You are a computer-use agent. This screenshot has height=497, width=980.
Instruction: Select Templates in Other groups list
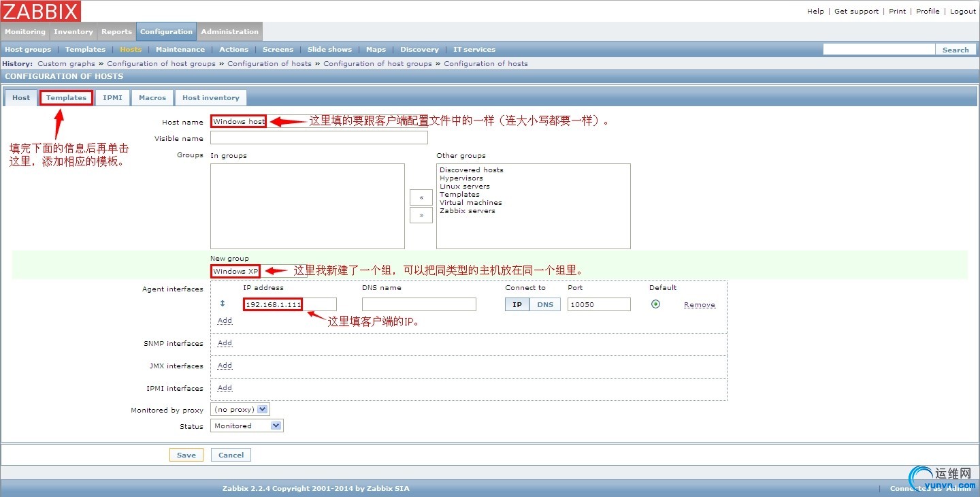(460, 195)
